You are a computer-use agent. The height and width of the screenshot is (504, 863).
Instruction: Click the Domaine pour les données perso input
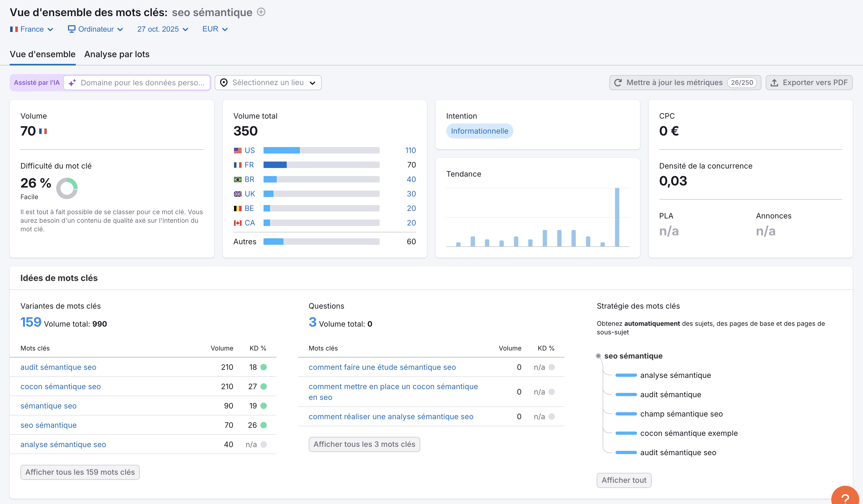point(142,83)
